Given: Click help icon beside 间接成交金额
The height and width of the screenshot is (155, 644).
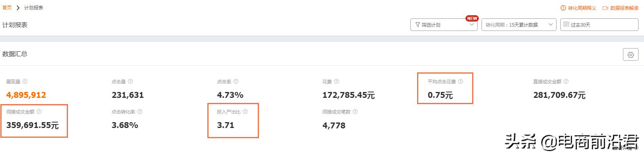Looking at the screenshot, I should [x=39, y=112].
